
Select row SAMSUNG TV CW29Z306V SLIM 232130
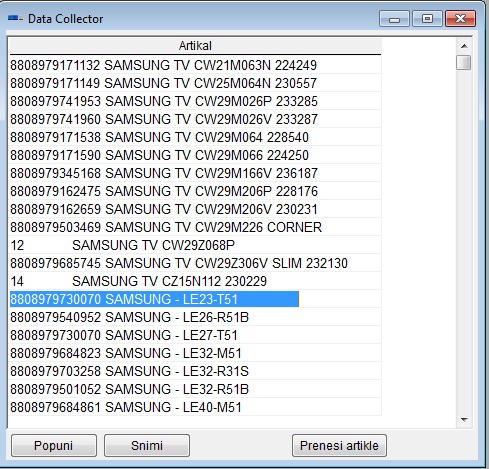195,263
